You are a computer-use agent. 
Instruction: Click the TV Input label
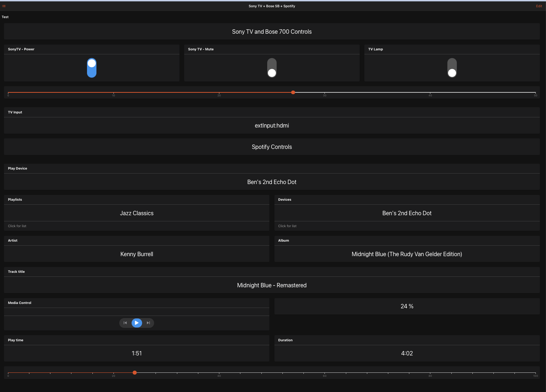(x=15, y=112)
